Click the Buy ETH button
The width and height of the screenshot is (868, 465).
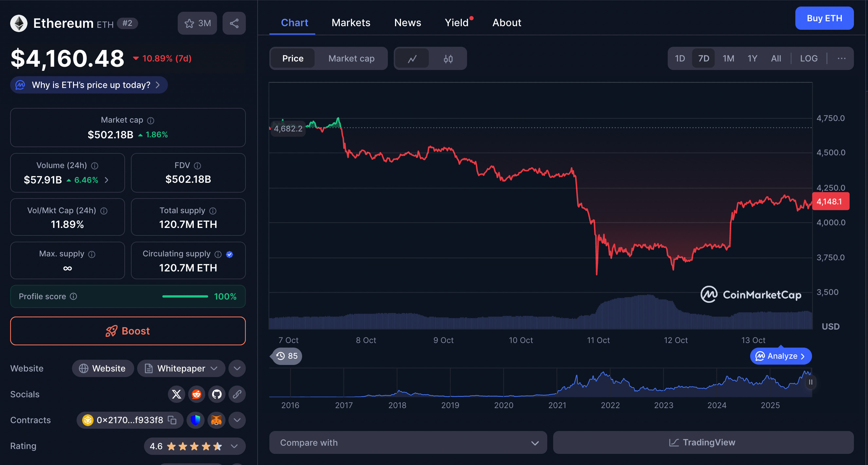click(824, 18)
